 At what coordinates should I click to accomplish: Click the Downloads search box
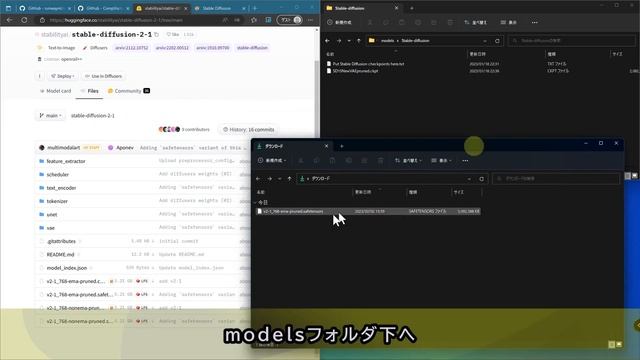pos(556,178)
